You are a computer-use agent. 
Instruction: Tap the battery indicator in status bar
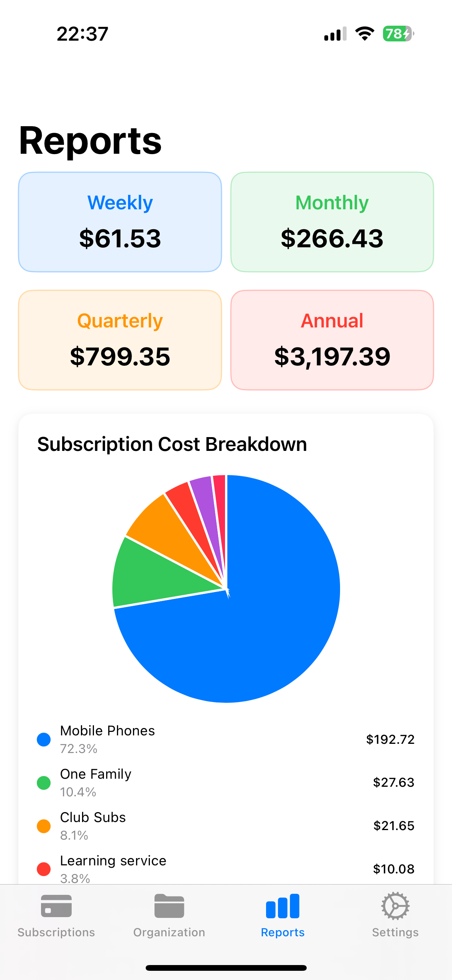[x=398, y=34]
